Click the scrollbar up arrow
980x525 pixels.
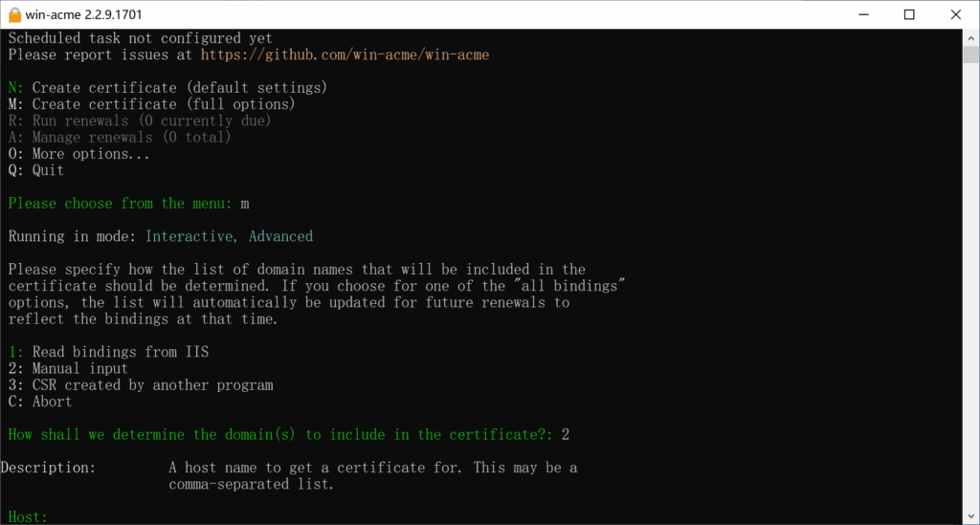point(970,37)
